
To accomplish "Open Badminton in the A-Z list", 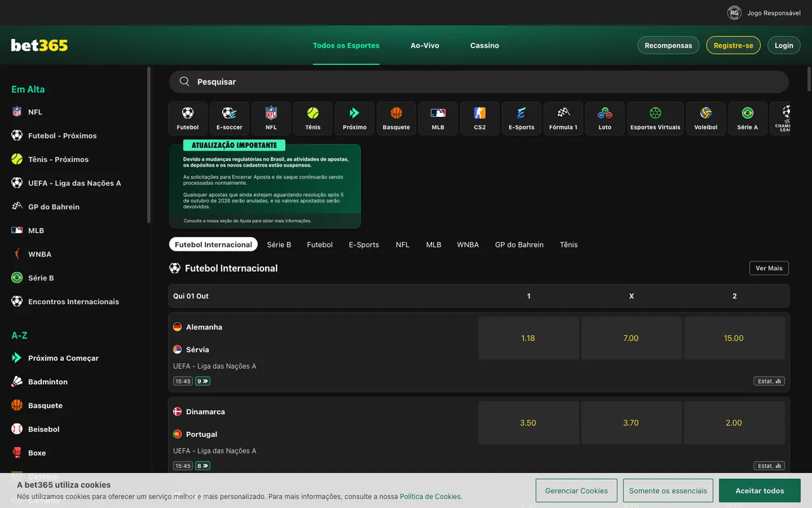I will click(48, 382).
